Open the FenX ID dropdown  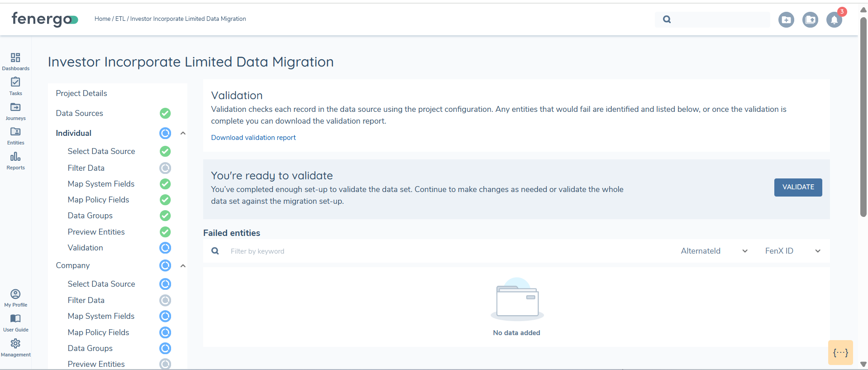792,251
